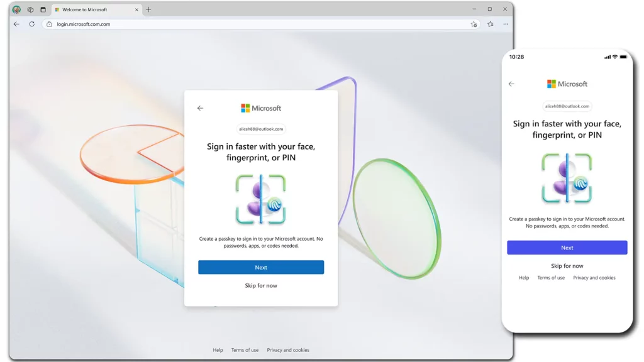Image resolution: width=644 pixels, height=362 pixels.
Task: Go back using browser back arrow
Action: 16,25
